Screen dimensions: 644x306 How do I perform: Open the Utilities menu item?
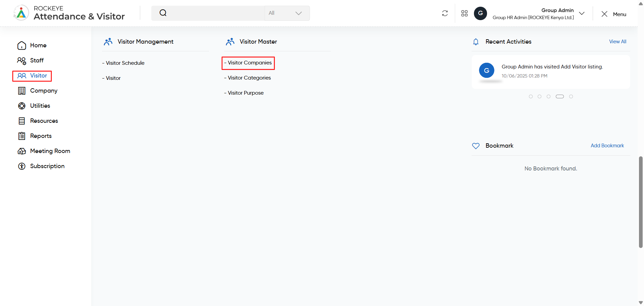pos(40,106)
